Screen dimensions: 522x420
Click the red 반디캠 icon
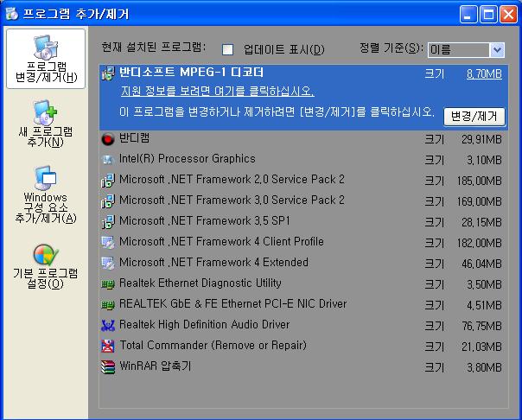[x=108, y=139]
